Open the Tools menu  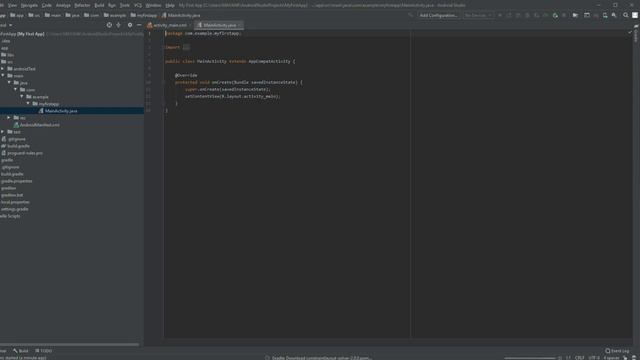click(x=124, y=5)
